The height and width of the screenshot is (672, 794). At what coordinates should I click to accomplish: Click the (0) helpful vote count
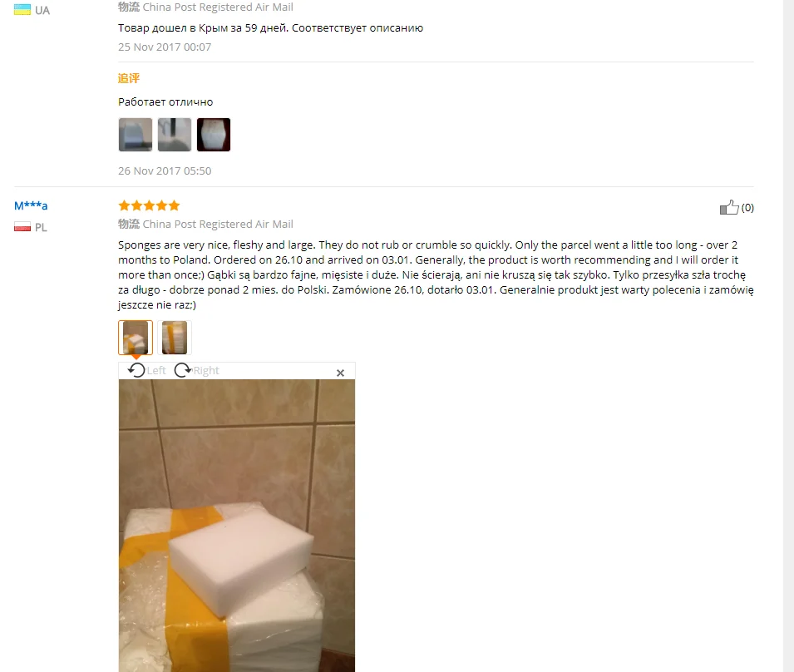coord(747,208)
